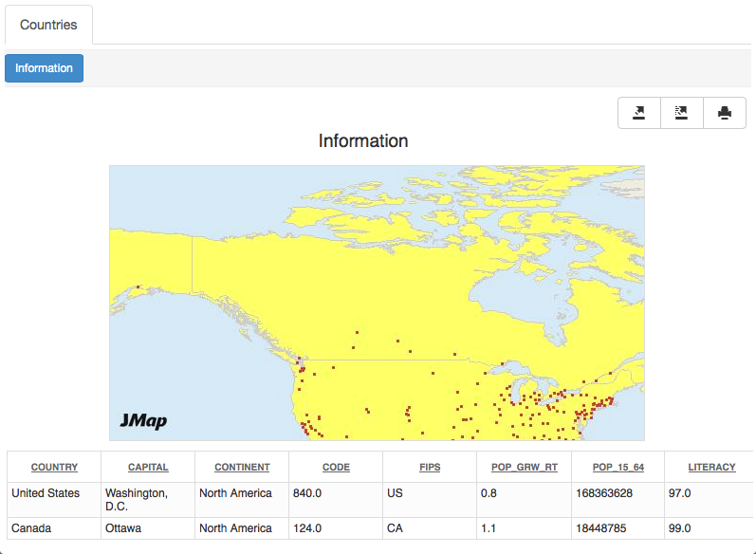Click the FIPS column header
This screenshot has height=554, width=756.
(x=430, y=467)
